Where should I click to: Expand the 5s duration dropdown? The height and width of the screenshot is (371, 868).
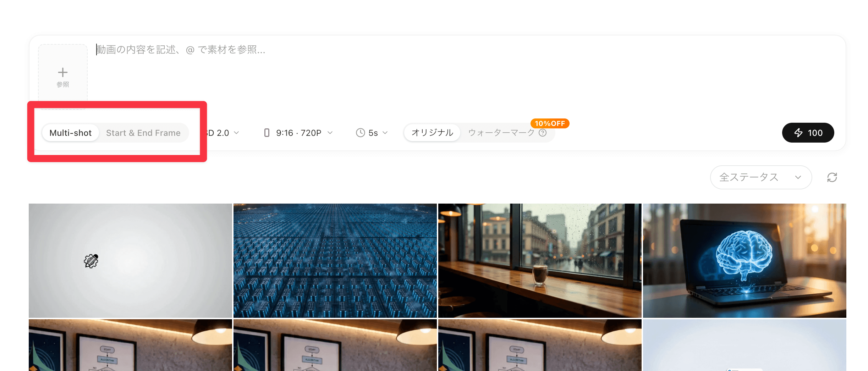click(373, 133)
